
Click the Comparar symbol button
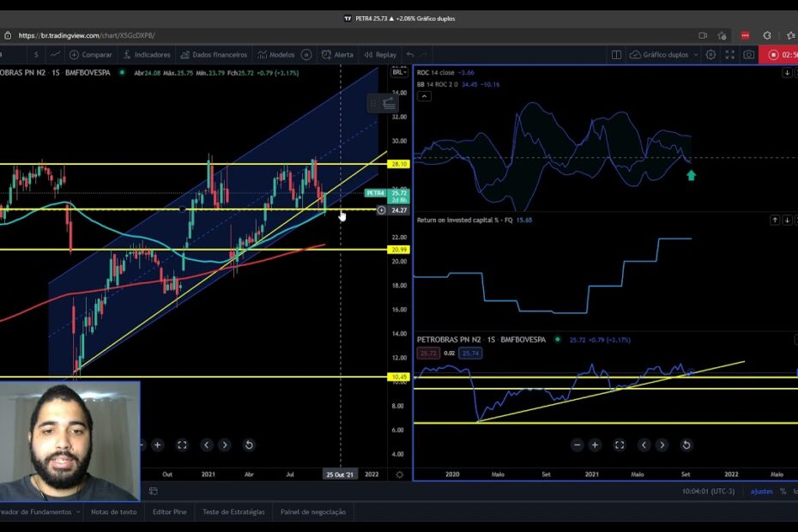tap(91, 54)
